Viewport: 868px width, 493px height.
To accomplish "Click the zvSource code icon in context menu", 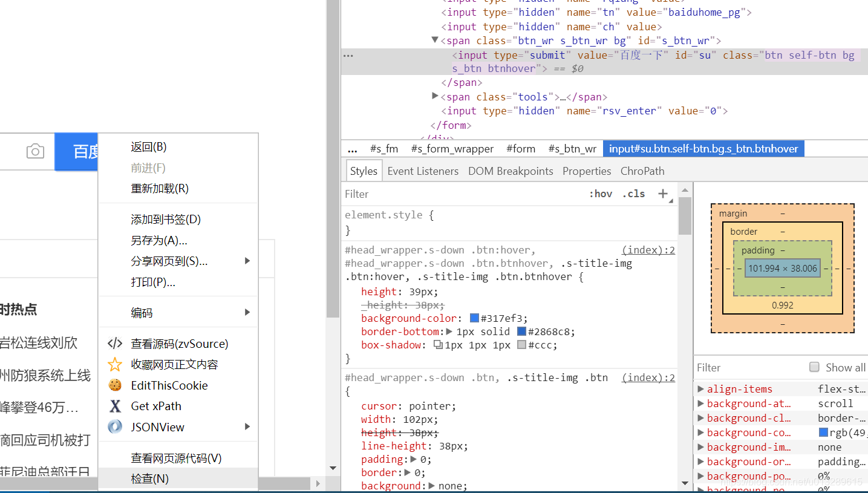I will 115,344.
